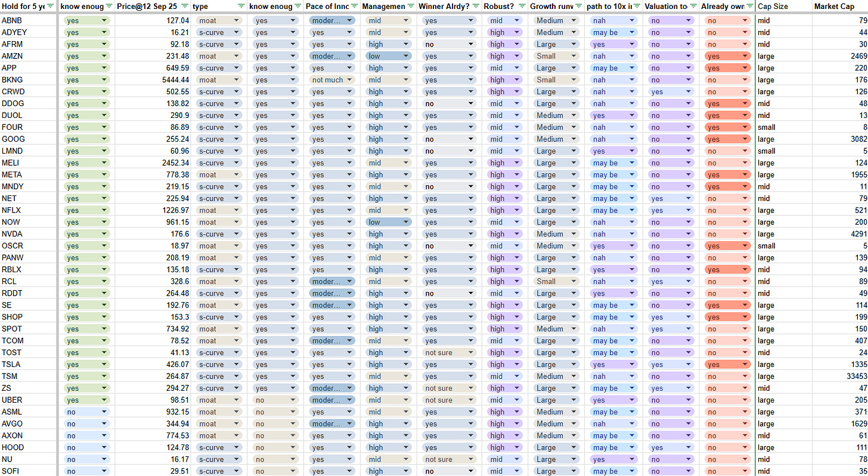
Task: Select ticker cell 'NVDA'
Action: [29, 234]
